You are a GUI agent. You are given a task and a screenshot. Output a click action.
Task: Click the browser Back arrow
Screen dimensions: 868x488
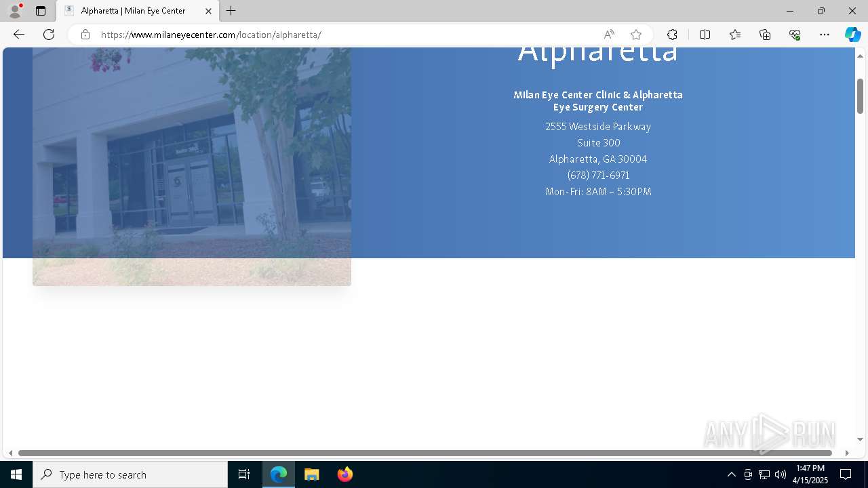pos(19,35)
